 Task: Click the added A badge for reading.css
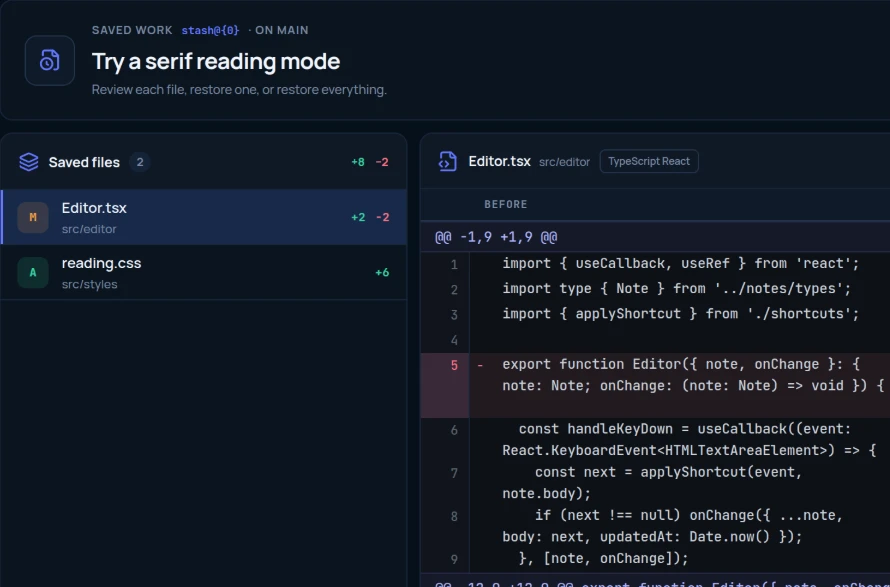click(33, 272)
